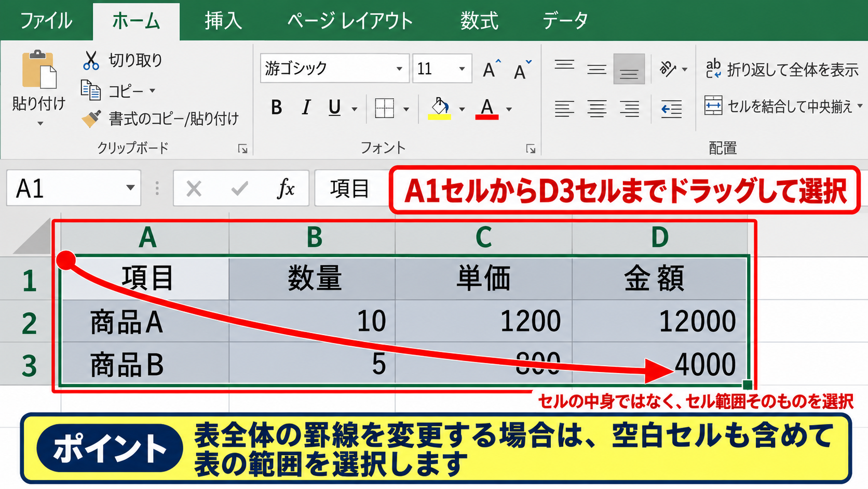Click the fill color paint bucket icon
The height and width of the screenshot is (489, 868).
tap(439, 108)
